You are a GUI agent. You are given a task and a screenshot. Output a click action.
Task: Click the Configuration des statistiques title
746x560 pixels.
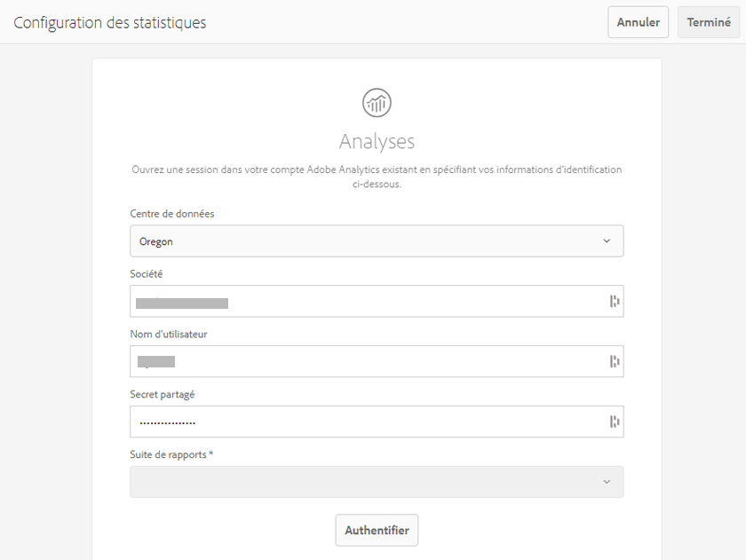110,22
